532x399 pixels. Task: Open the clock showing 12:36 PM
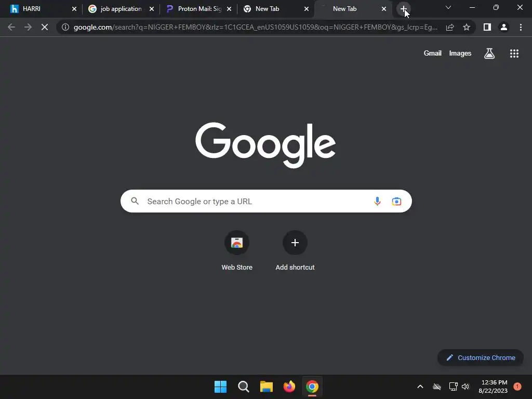(x=493, y=387)
